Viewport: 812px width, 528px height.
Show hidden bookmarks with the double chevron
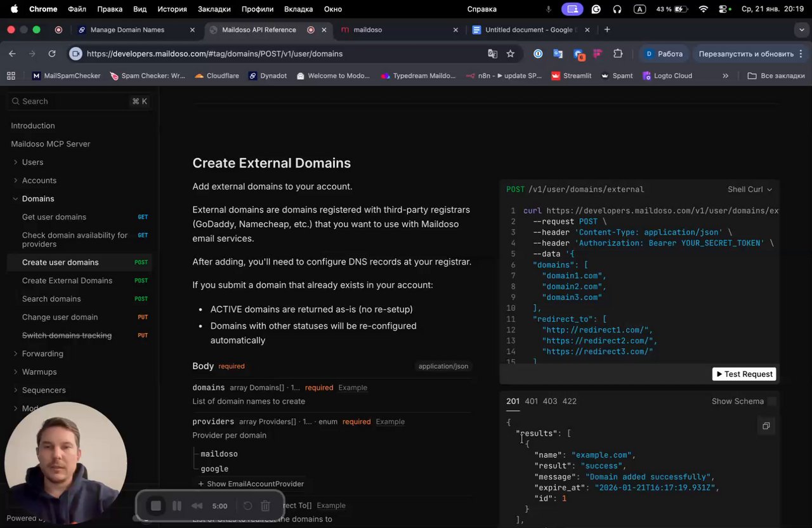pos(725,76)
